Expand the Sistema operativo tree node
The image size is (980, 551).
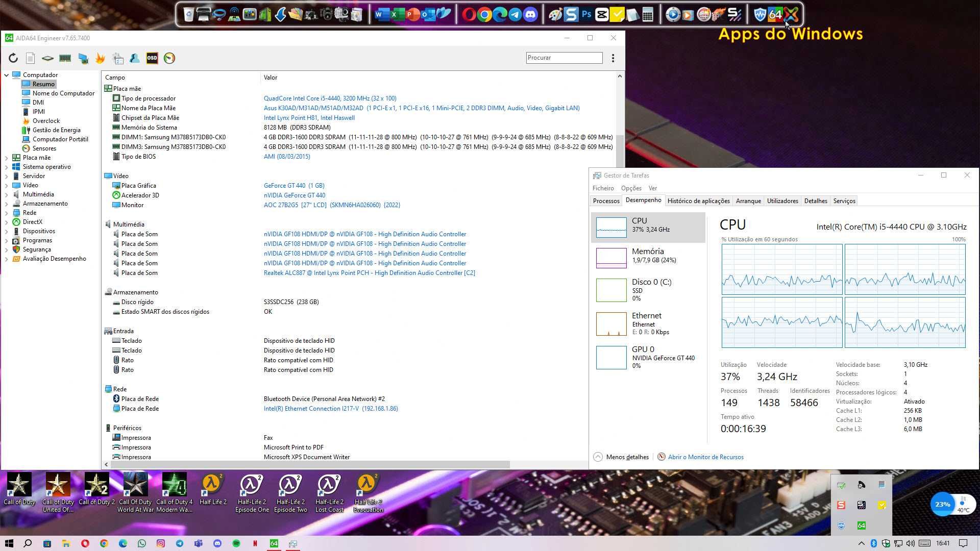7,167
